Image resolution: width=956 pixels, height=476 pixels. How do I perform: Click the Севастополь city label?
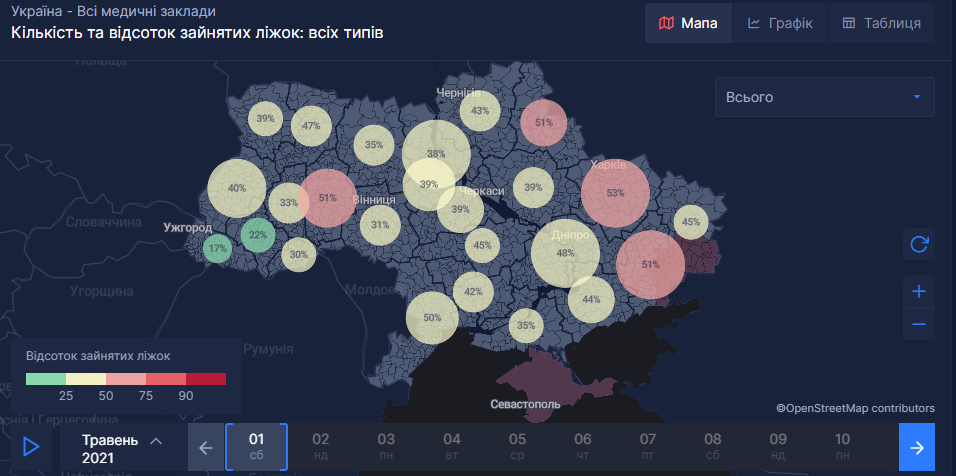click(525, 405)
